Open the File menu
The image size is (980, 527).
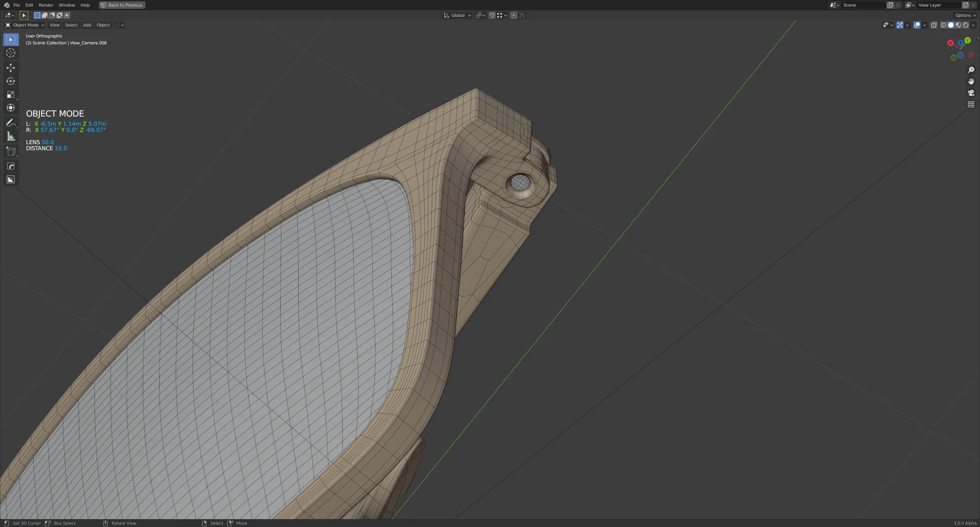coord(16,5)
